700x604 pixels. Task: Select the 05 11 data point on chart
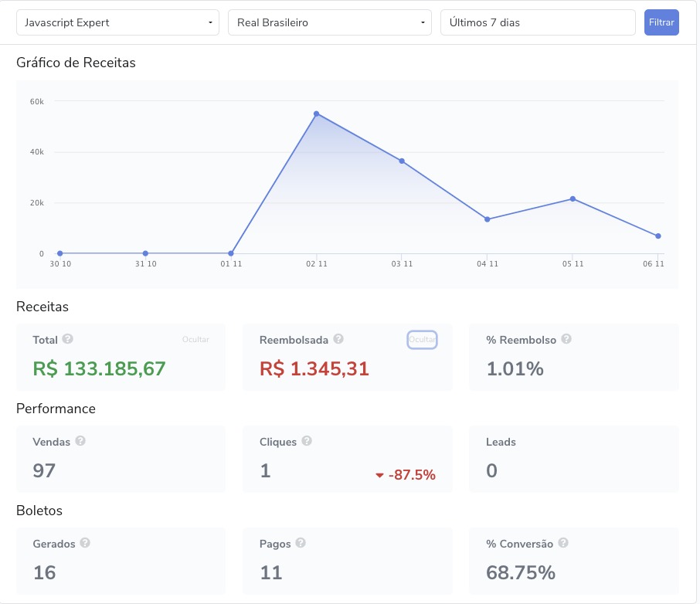pos(573,199)
